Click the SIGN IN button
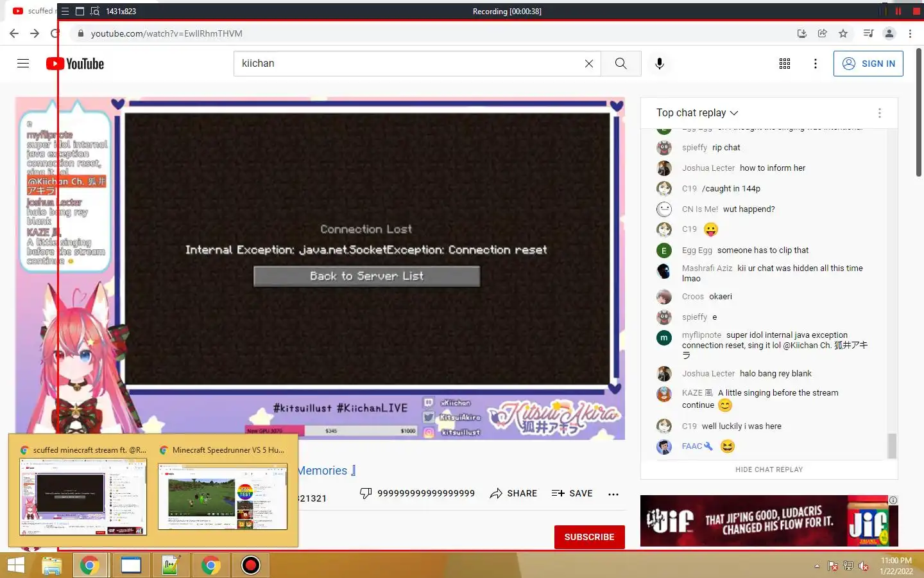 tap(868, 64)
